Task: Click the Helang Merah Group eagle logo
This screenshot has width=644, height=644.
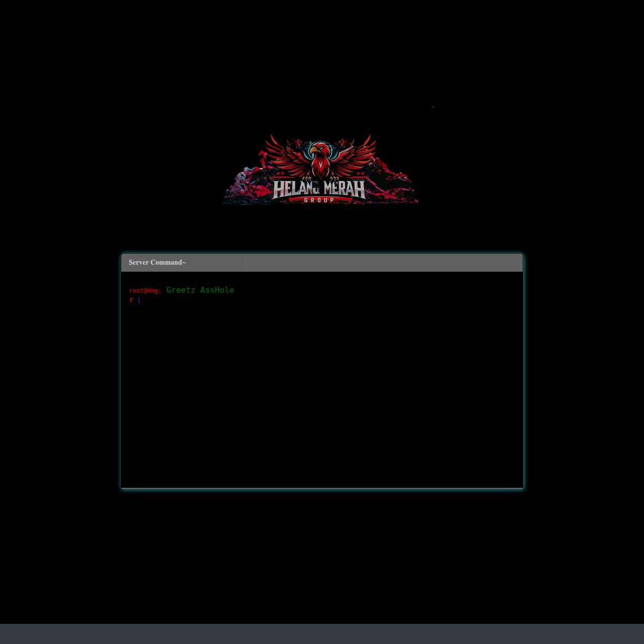Action: 320,169
